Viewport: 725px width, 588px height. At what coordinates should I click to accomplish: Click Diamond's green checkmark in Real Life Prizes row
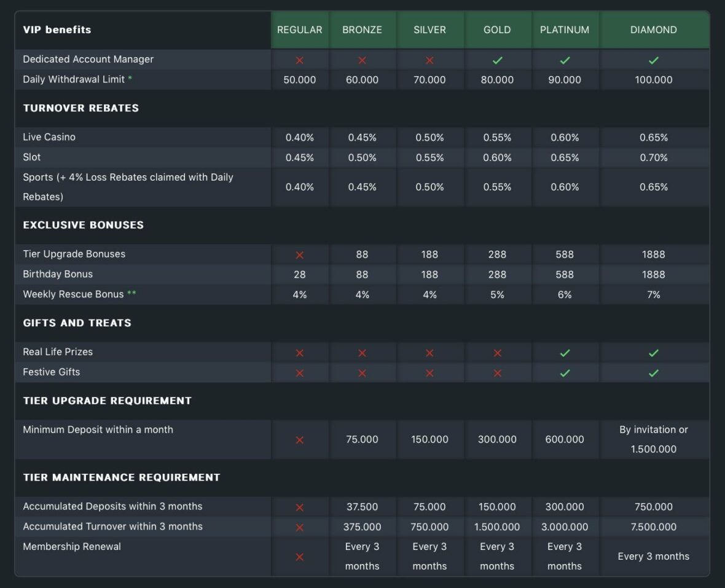coord(654,353)
